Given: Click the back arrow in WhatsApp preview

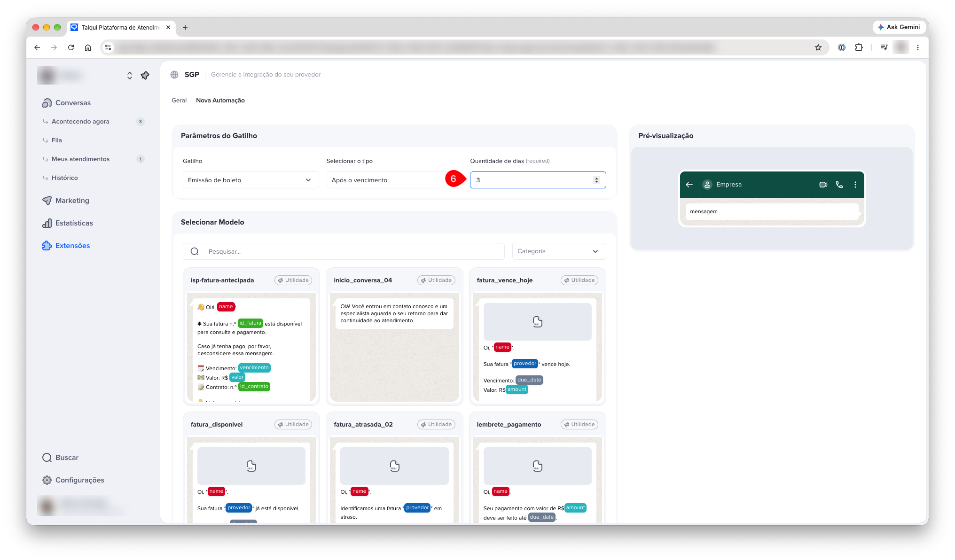Looking at the screenshot, I should pos(689,185).
